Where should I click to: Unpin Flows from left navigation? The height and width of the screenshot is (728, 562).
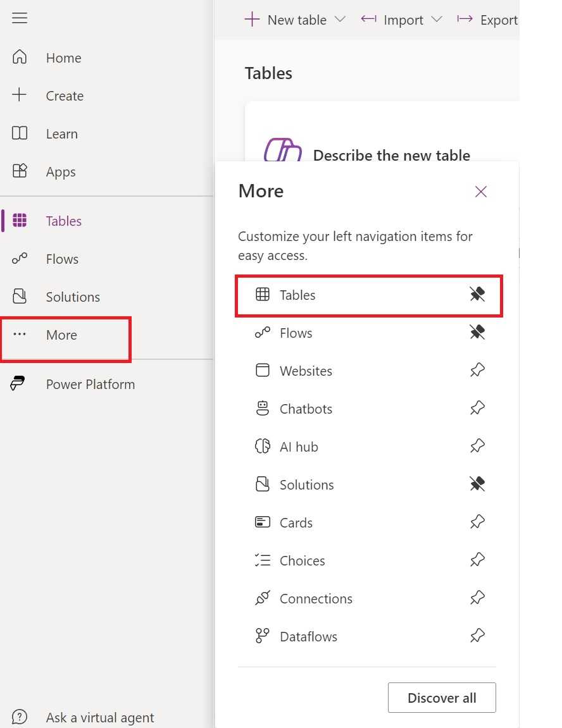pyautogui.click(x=477, y=332)
